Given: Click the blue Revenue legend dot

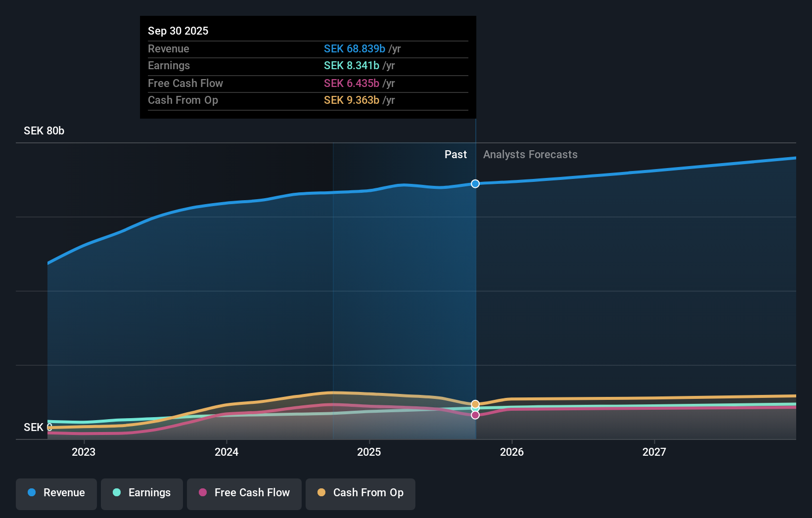Looking at the screenshot, I should coord(31,493).
